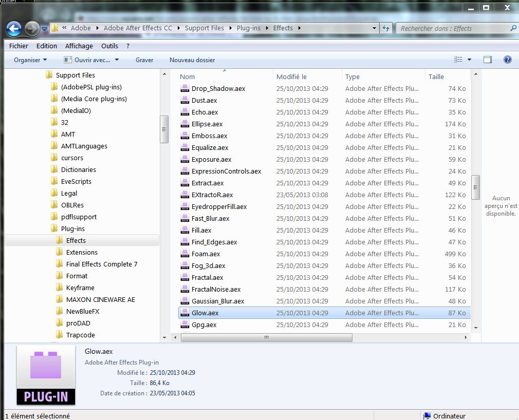Click the file list vertical scrollbar thumb
Viewport: 519px width, 420px height.
tap(475, 187)
